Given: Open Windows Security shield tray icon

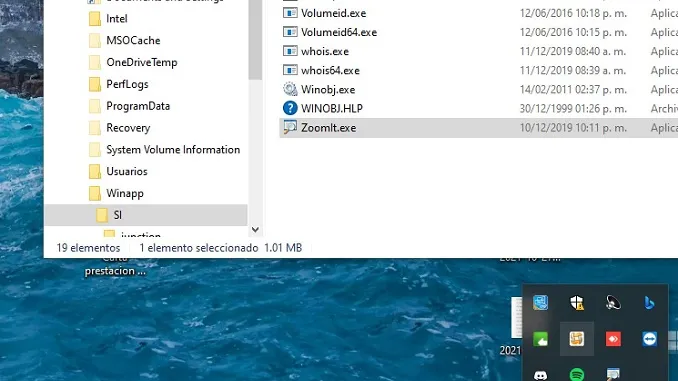Looking at the screenshot, I should point(577,303).
